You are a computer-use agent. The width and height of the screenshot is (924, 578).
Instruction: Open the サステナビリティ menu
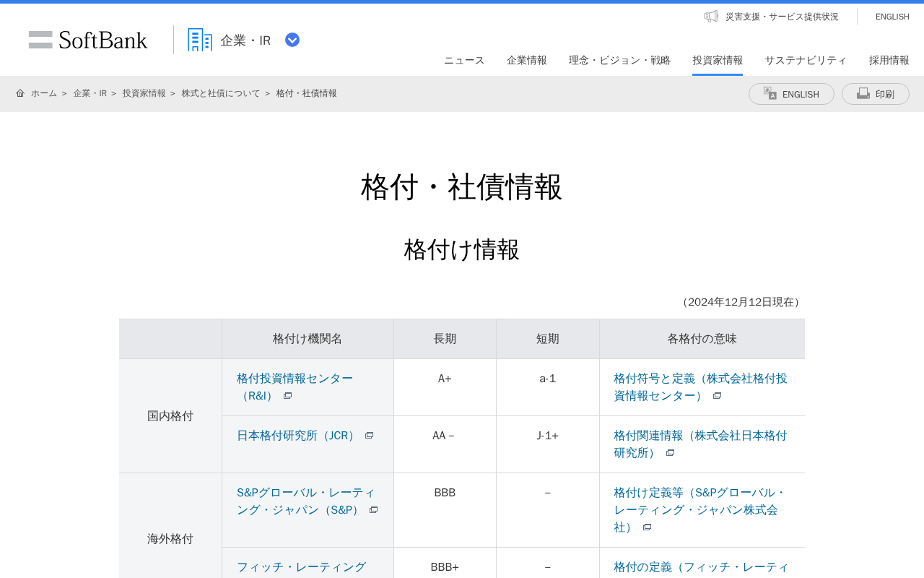806,60
